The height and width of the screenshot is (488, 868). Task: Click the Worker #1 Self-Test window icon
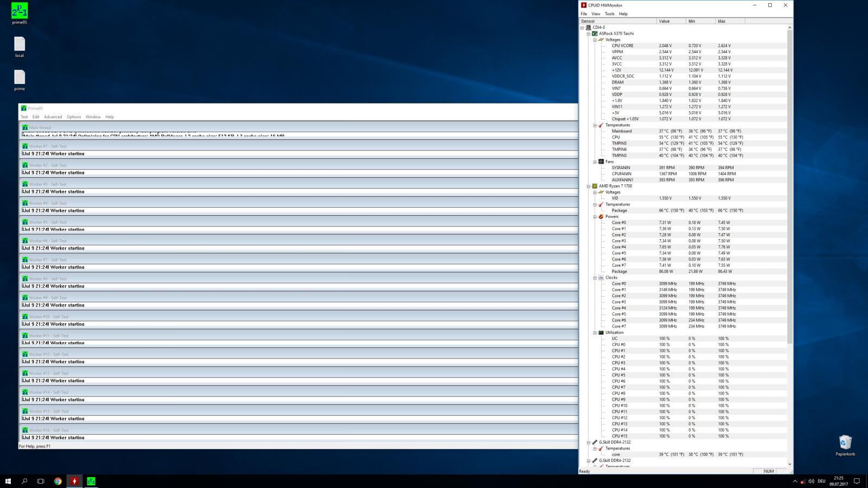tap(25, 146)
